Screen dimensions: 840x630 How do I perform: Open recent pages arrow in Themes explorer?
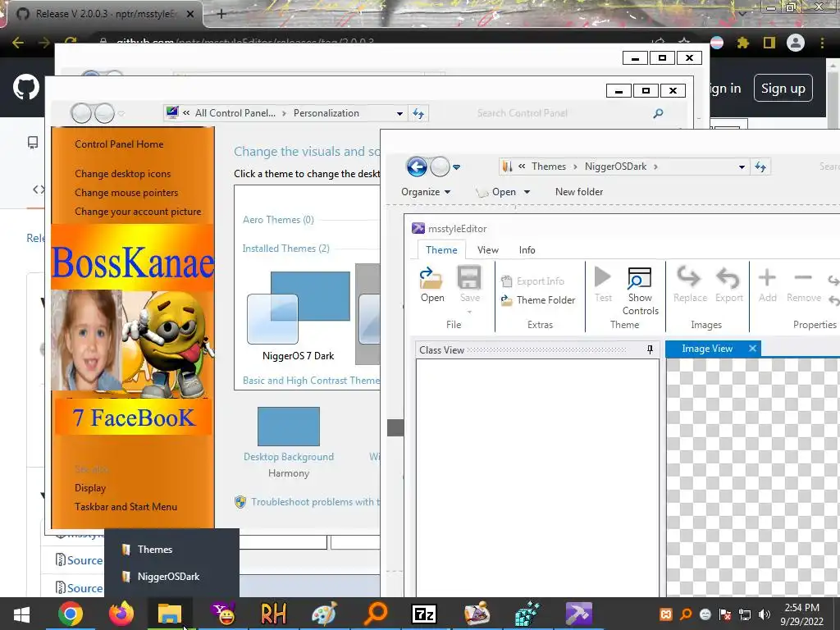coord(456,167)
